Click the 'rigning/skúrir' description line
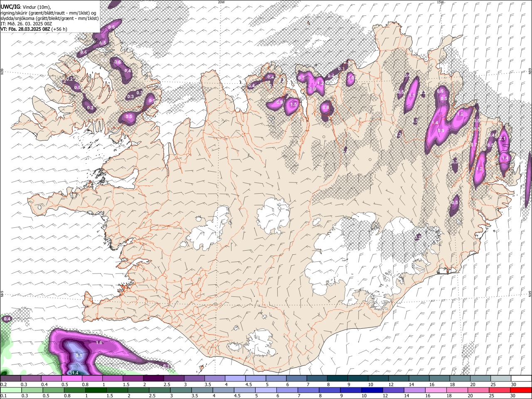Viewport: 532px width, 399px height. point(48,13)
